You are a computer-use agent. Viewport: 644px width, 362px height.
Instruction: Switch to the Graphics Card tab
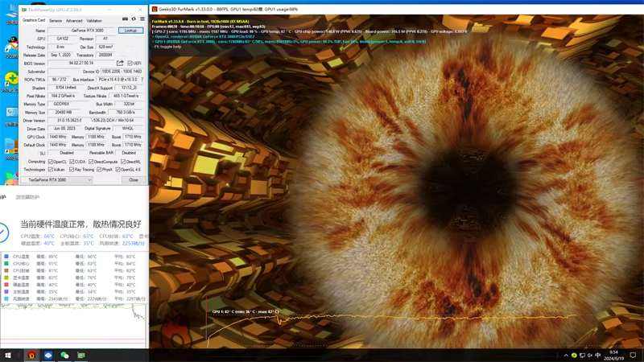coord(34,20)
